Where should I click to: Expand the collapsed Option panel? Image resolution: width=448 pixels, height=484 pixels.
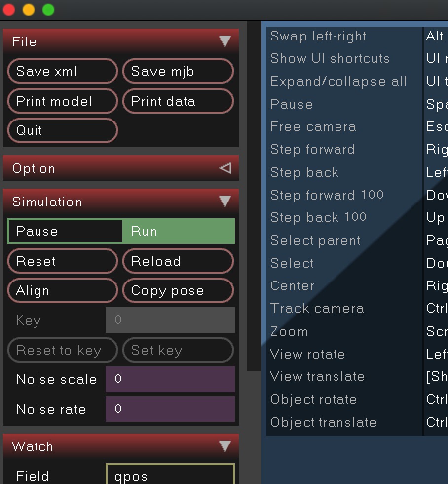point(225,168)
